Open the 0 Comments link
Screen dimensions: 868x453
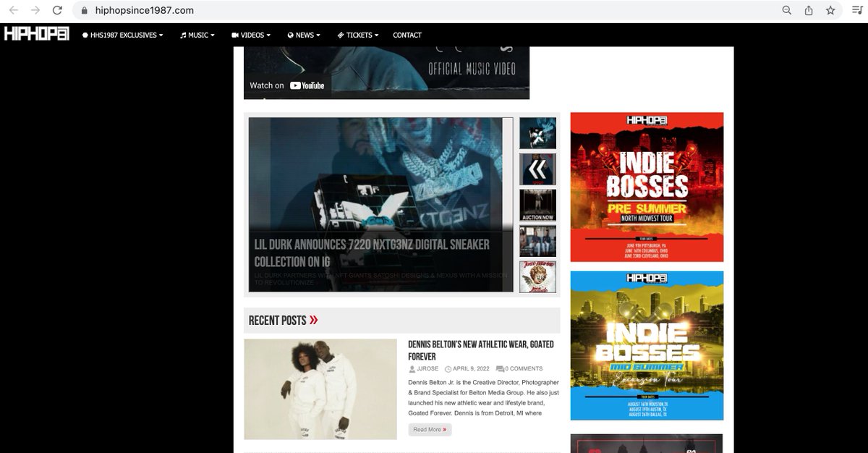tap(524, 369)
